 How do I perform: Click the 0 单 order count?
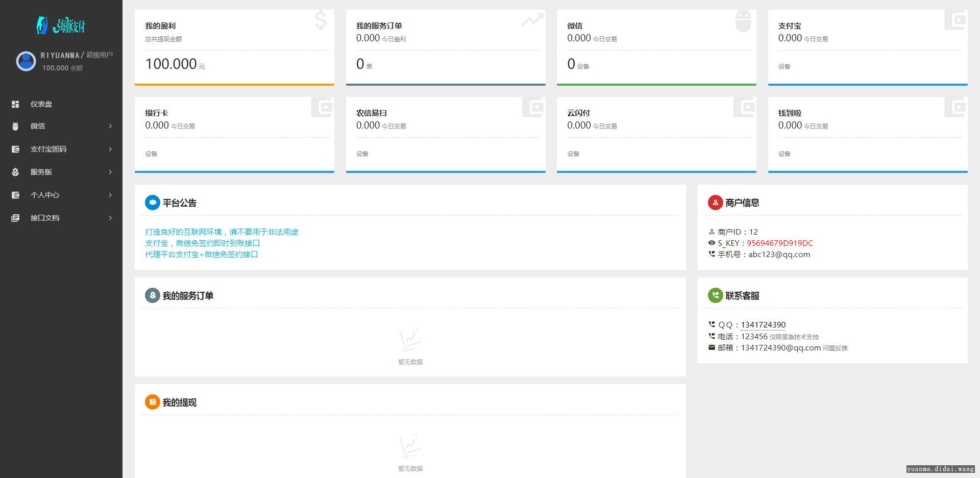coord(364,64)
